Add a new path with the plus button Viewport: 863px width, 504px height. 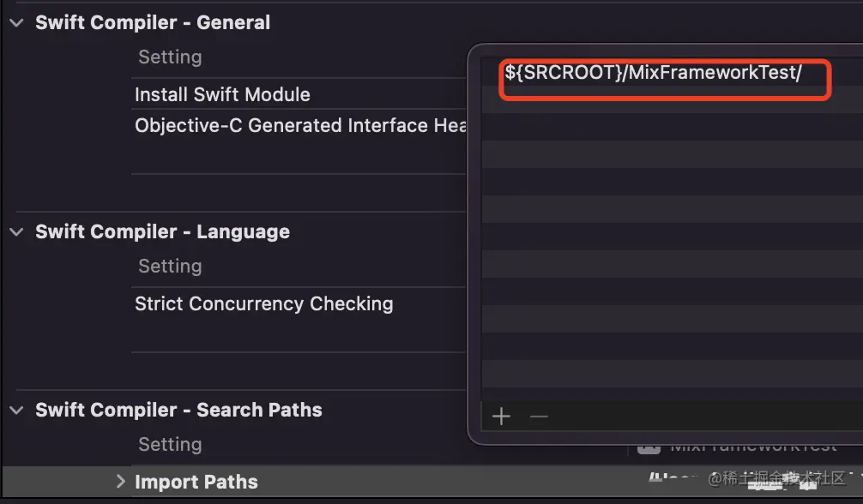tap(501, 417)
